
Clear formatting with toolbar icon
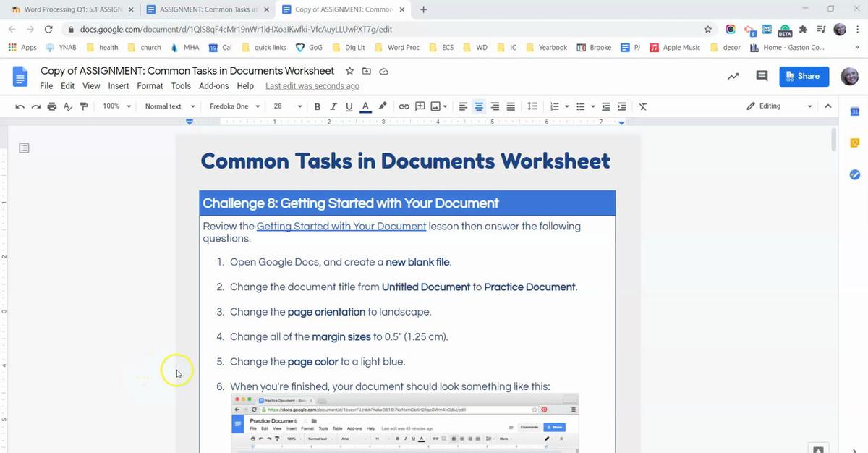coord(643,106)
